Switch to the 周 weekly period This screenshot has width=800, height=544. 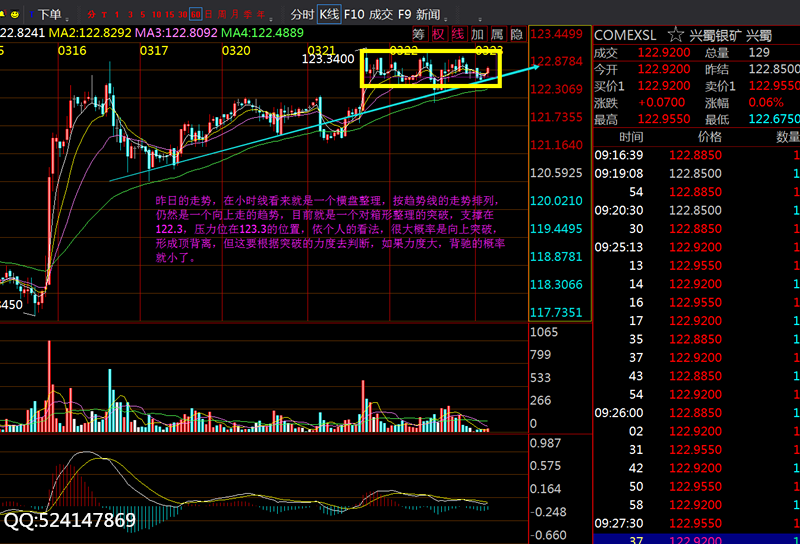click(222, 14)
